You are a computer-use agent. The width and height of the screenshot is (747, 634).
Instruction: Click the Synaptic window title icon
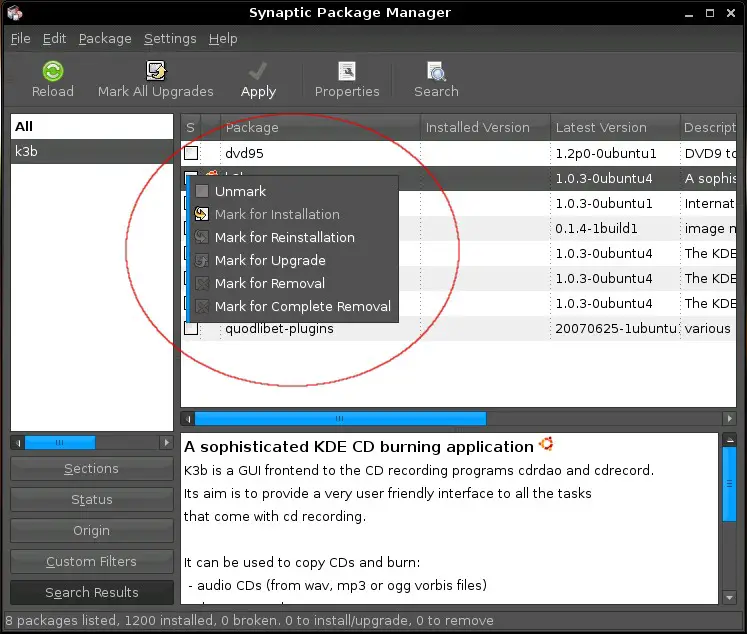coord(15,12)
